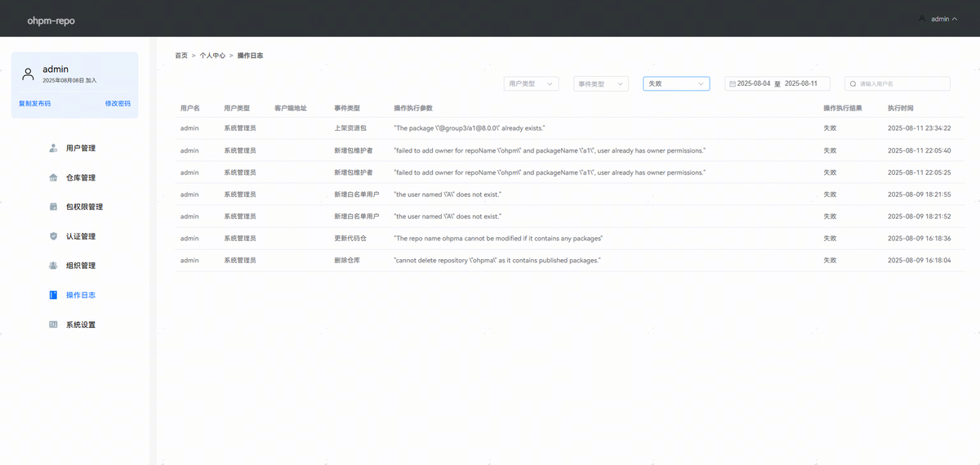Click the 修改密码 link

[x=118, y=104]
